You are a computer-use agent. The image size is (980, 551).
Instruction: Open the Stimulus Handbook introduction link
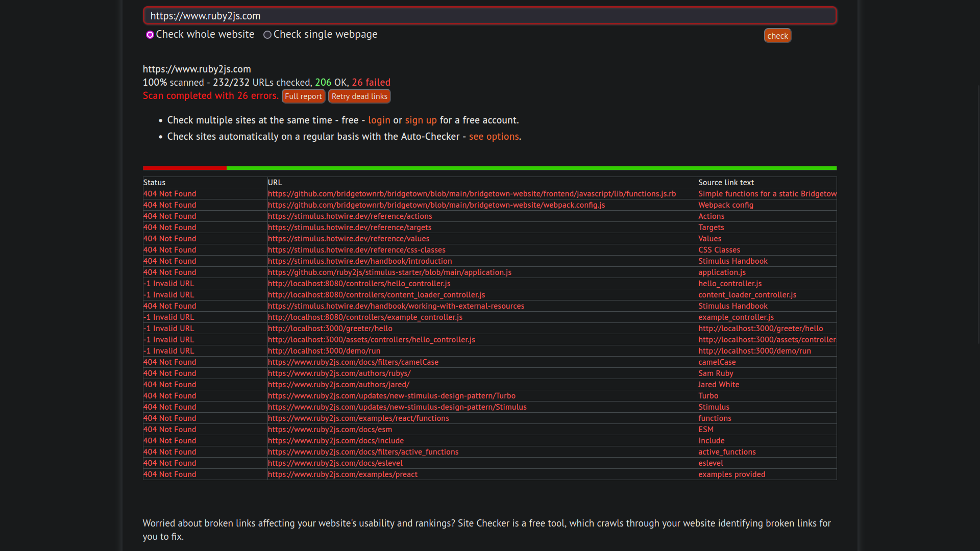[x=360, y=261]
